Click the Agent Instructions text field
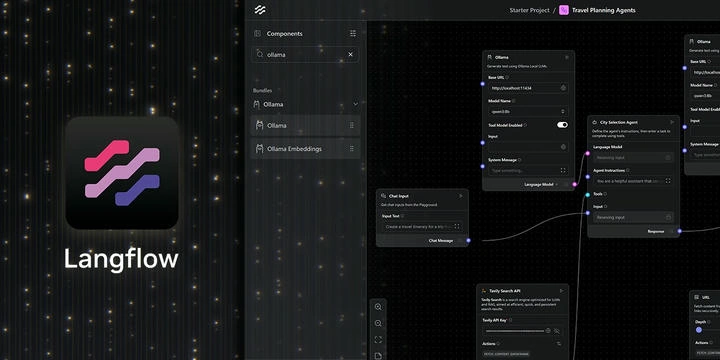This screenshot has height=360, width=720. (x=633, y=180)
